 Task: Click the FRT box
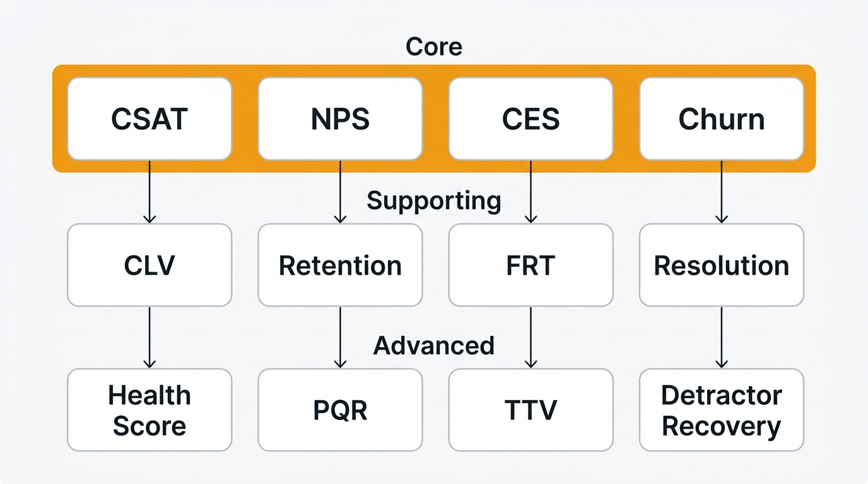pyautogui.click(x=531, y=265)
